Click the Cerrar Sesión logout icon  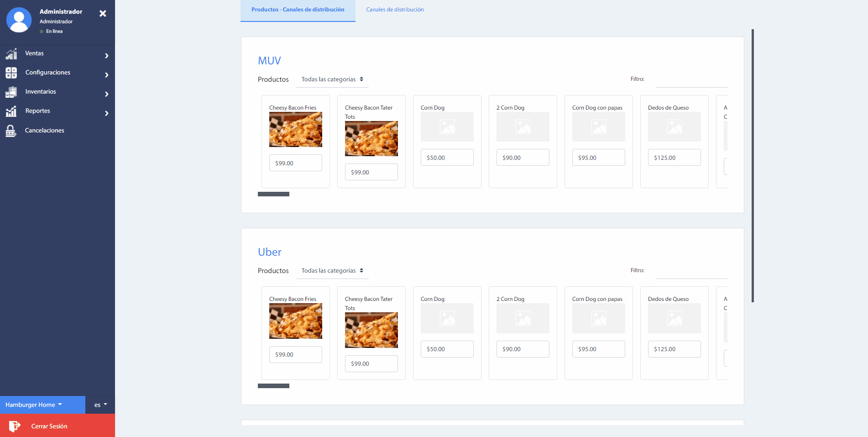pyautogui.click(x=15, y=426)
